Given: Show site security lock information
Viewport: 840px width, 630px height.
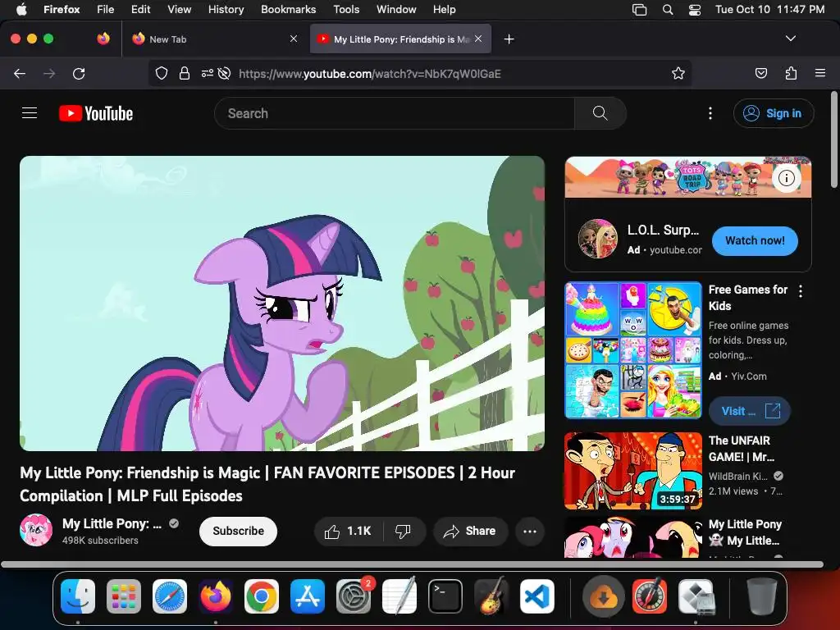Looking at the screenshot, I should [185, 73].
